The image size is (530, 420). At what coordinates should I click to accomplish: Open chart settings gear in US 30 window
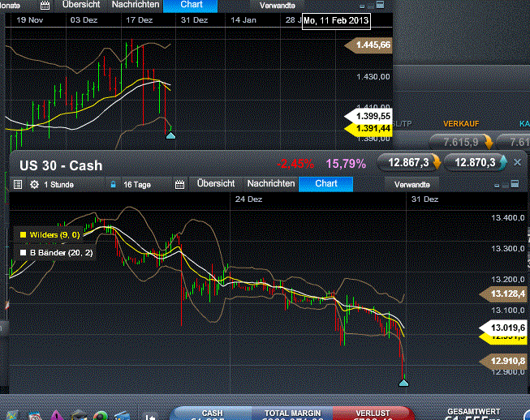34,185
